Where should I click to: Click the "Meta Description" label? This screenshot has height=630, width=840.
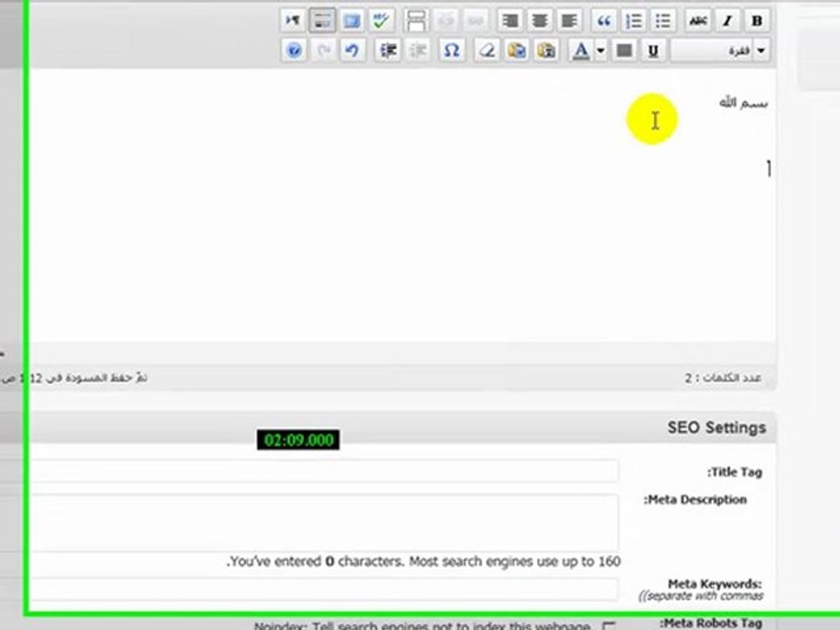[695, 500]
